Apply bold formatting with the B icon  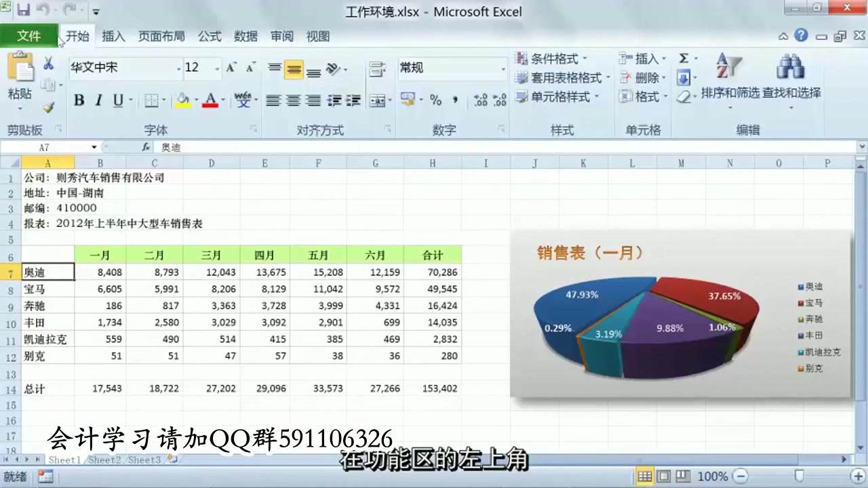click(x=79, y=100)
